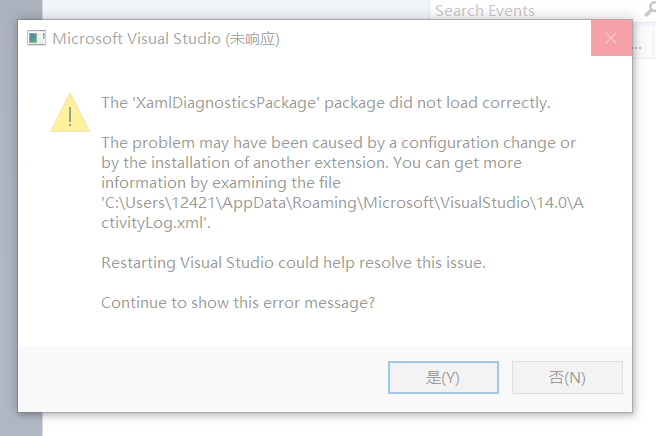
Task: Close the Visual Studio error dialog
Action: pyautogui.click(x=611, y=39)
